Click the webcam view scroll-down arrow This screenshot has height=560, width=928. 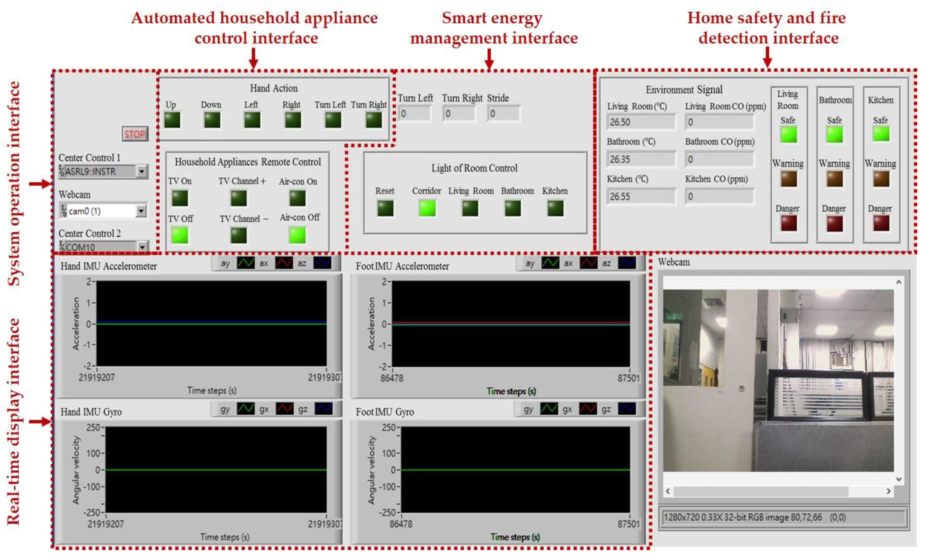[899, 479]
